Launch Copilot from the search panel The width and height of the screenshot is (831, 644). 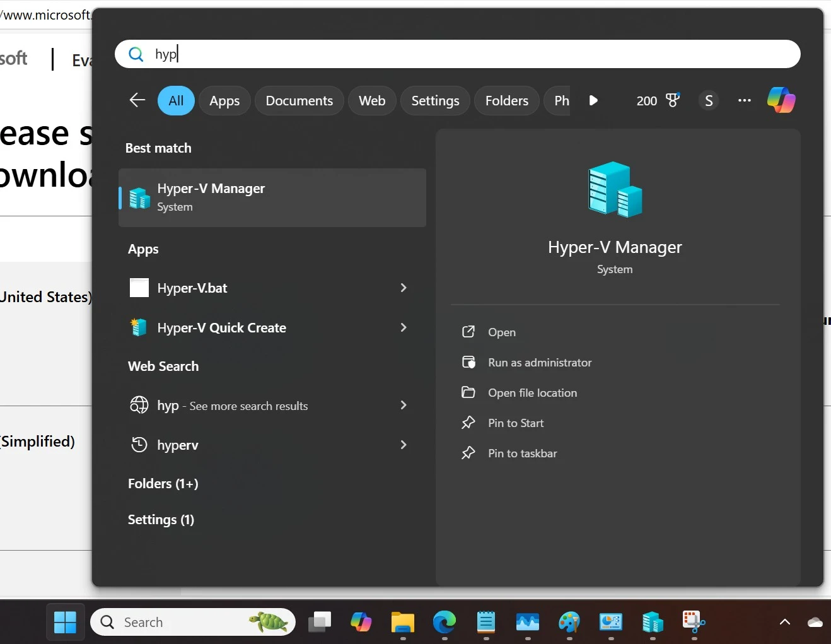pos(781,100)
